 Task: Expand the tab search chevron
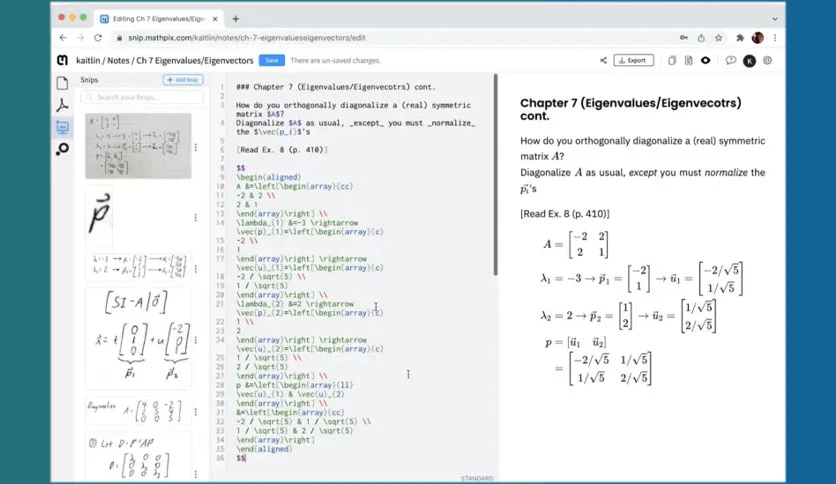pyautogui.click(x=775, y=19)
